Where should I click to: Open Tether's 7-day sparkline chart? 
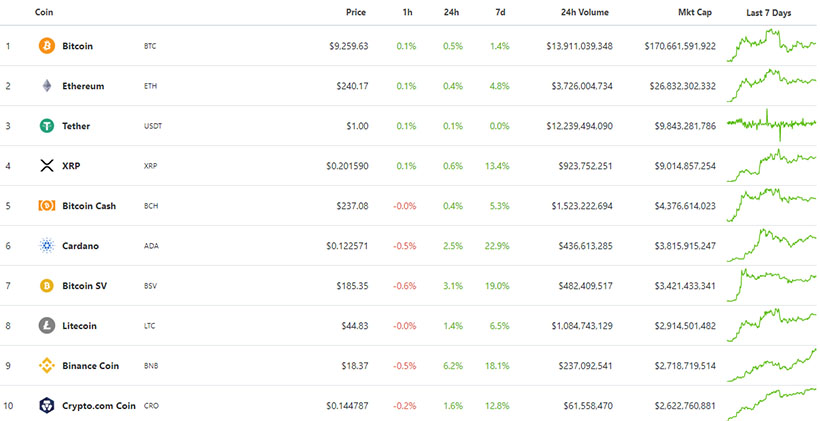coord(771,125)
